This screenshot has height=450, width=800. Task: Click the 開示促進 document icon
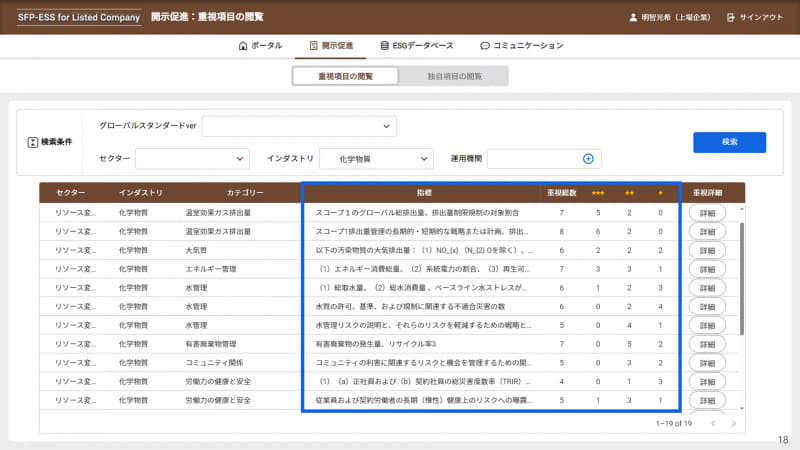click(x=314, y=45)
